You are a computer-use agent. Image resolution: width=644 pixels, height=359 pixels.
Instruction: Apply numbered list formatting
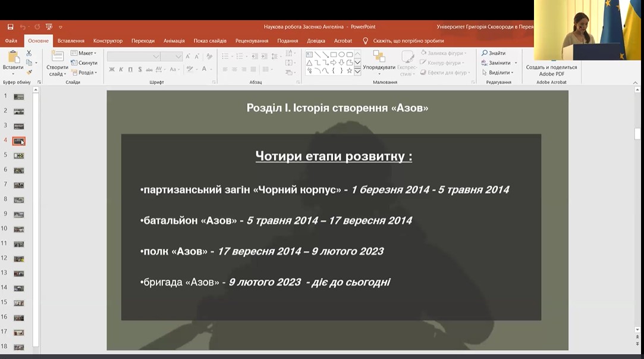[240, 57]
